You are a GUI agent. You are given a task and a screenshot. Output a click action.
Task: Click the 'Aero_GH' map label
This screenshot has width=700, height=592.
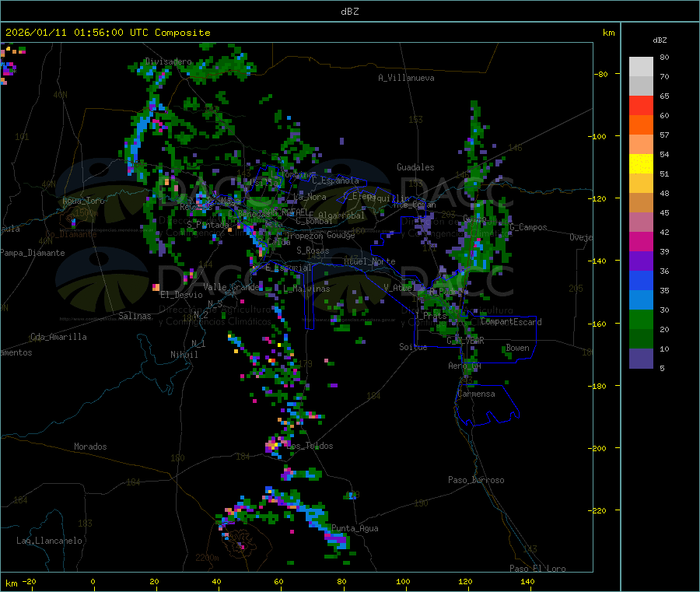point(465,366)
